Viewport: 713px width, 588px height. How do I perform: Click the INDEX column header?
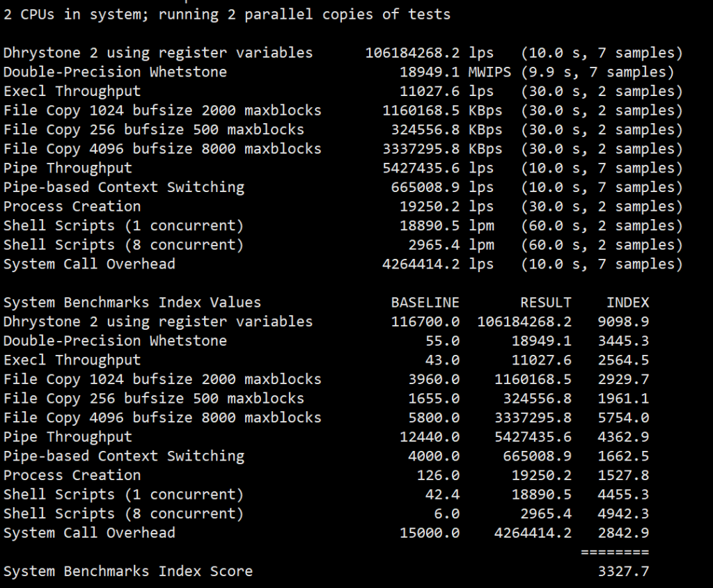[x=627, y=303]
